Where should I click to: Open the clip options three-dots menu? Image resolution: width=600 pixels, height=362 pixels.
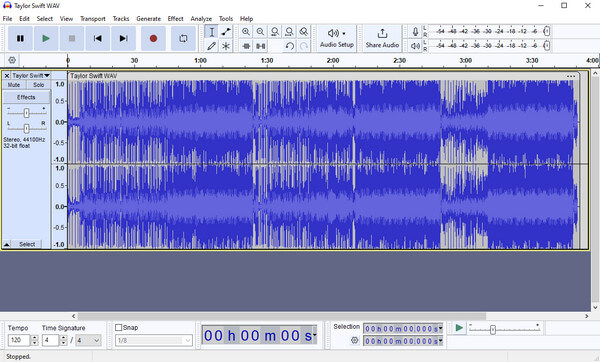pos(571,76)
